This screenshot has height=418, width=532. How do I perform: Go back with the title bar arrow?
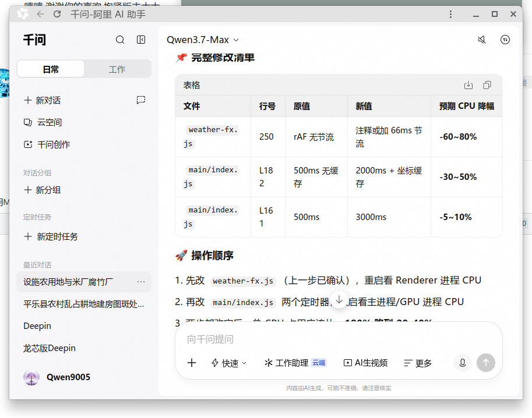coord(40,14)
